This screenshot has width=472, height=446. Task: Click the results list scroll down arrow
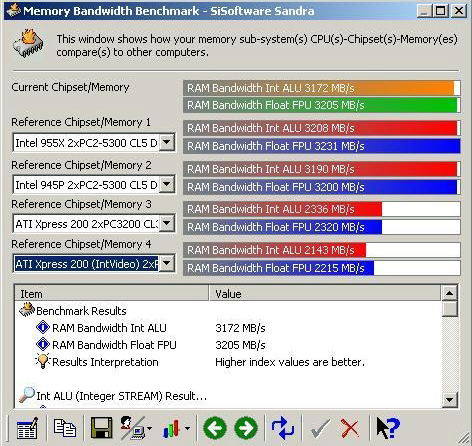click(449, 399)
